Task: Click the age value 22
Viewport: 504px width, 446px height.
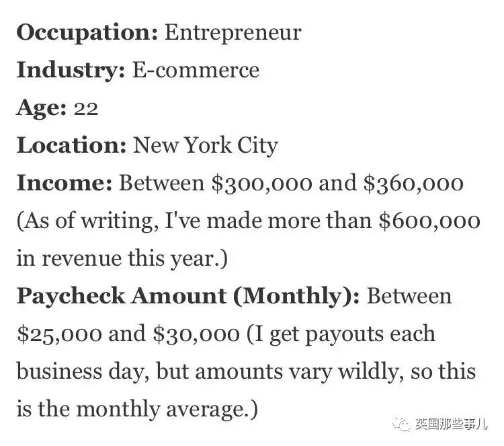Action: 86,109
